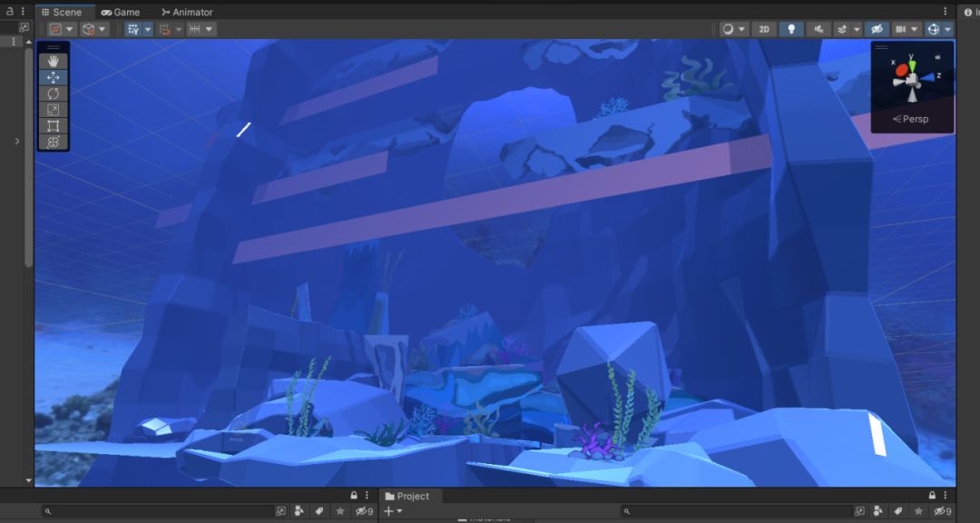Screen dimensions: 980x523
Task: Select the Move tool
Action: coord(54,77)
